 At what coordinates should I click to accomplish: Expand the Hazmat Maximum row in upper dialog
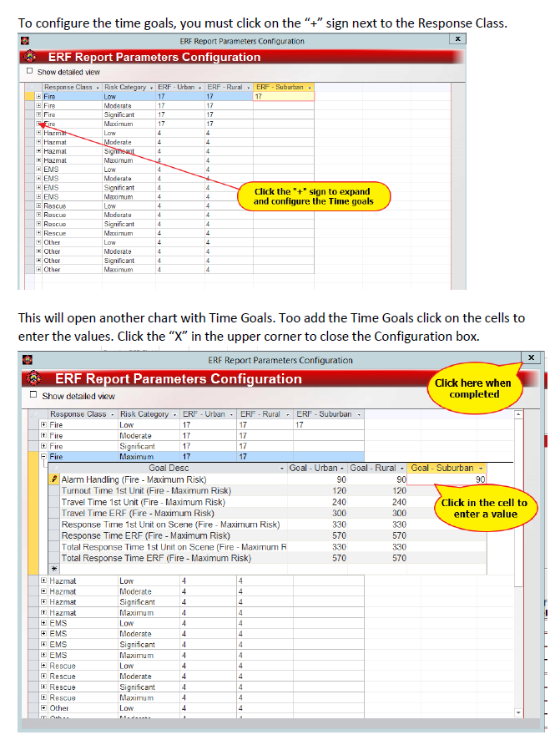coord(39,160)
